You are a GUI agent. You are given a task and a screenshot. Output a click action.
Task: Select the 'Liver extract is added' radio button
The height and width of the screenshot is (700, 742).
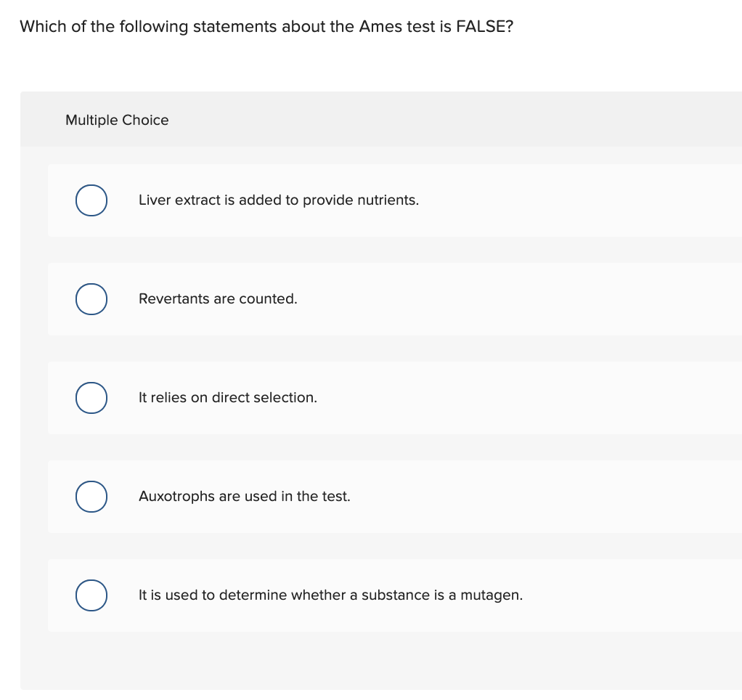pos(91,200)
